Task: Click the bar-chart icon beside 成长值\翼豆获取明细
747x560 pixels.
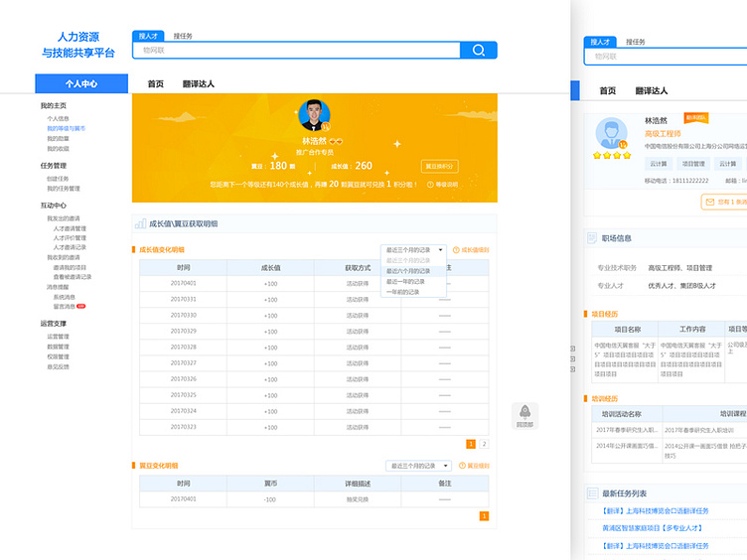Action: click(x=140, y=223)
